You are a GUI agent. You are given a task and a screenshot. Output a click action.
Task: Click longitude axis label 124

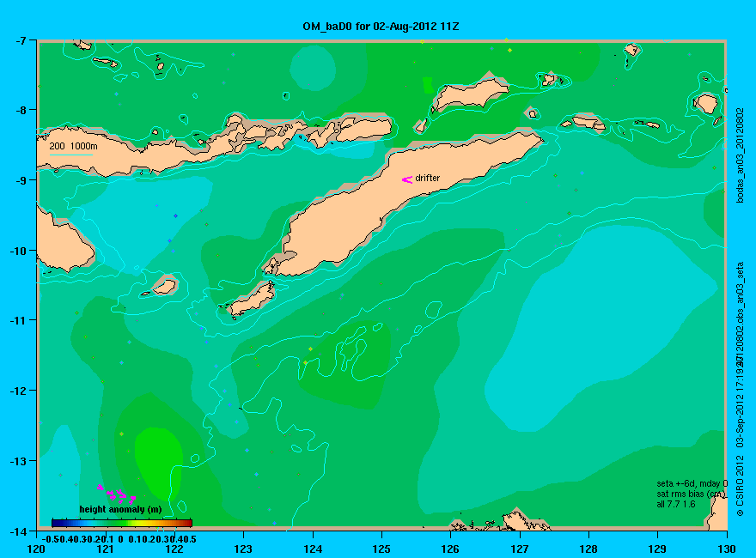click(x=313, y=549)
